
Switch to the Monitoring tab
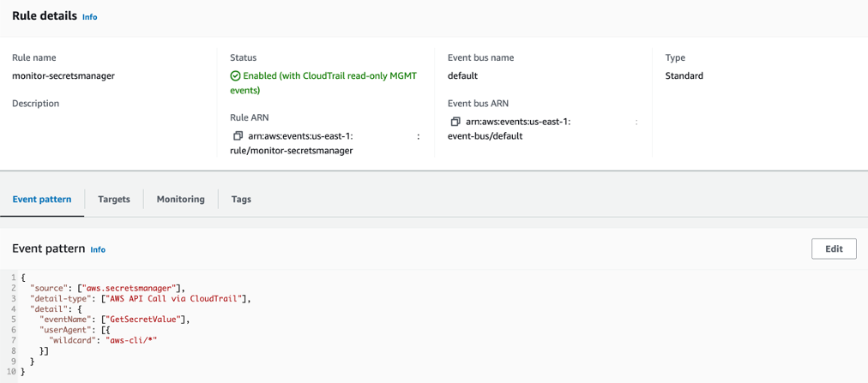180,199
